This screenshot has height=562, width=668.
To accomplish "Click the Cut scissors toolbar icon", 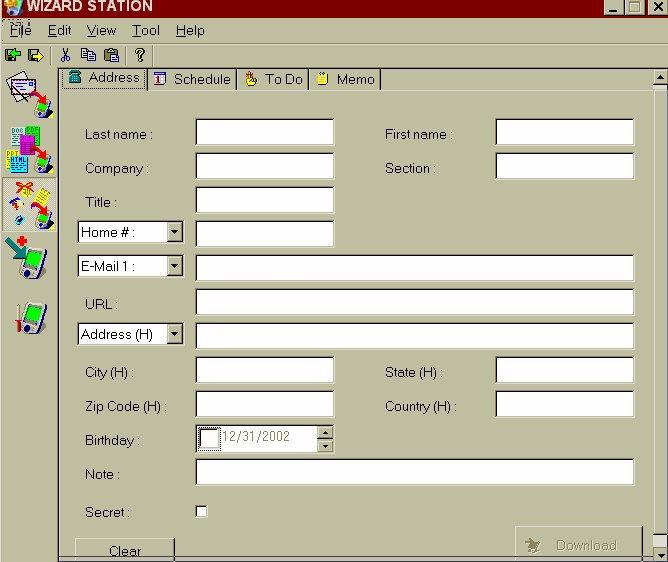I will point(65,56).
